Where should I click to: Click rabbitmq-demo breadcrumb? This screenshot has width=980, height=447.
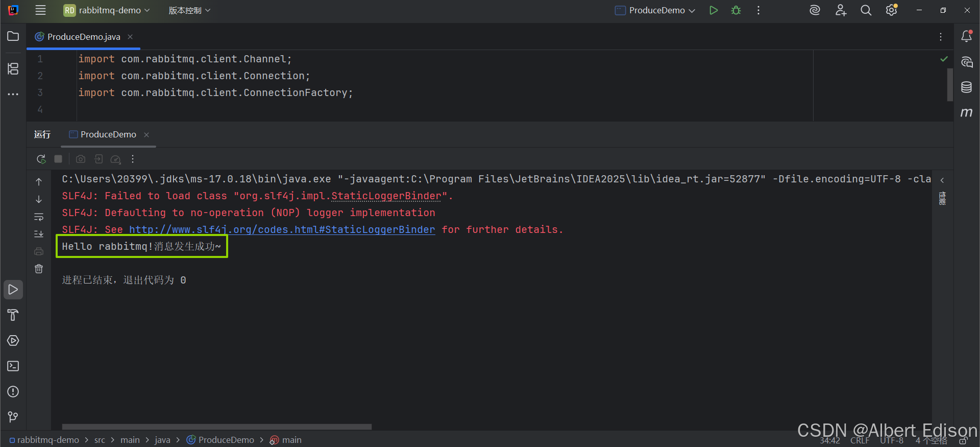click(44, 440)
